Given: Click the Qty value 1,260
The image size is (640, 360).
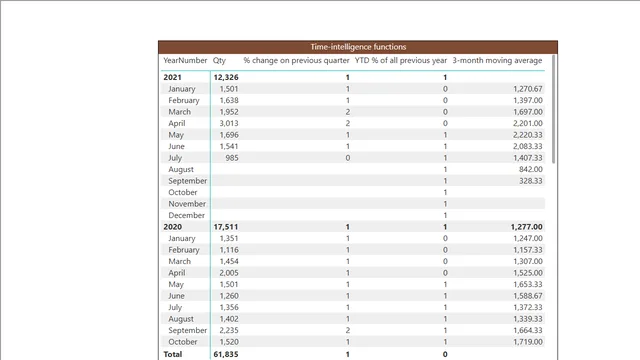Looking at the screenshot, I should (x=229, y=296).
